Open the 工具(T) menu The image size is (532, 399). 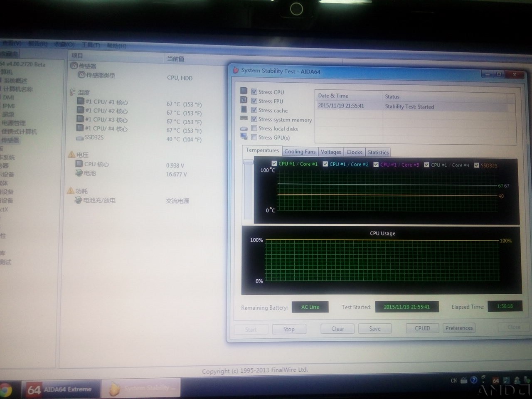91,45
